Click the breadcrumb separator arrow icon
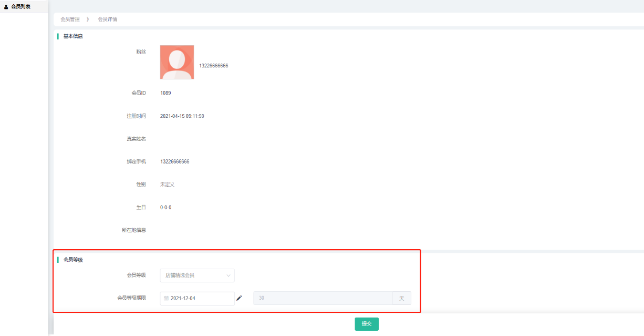The width and height of the screenshot is (644, 336). 88,19
